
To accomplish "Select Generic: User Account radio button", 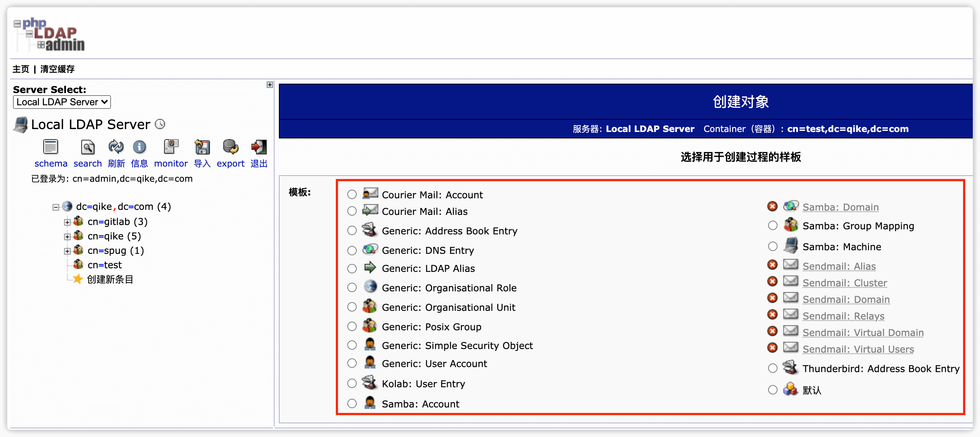I will pyautogui.click(x=352, y=363).
